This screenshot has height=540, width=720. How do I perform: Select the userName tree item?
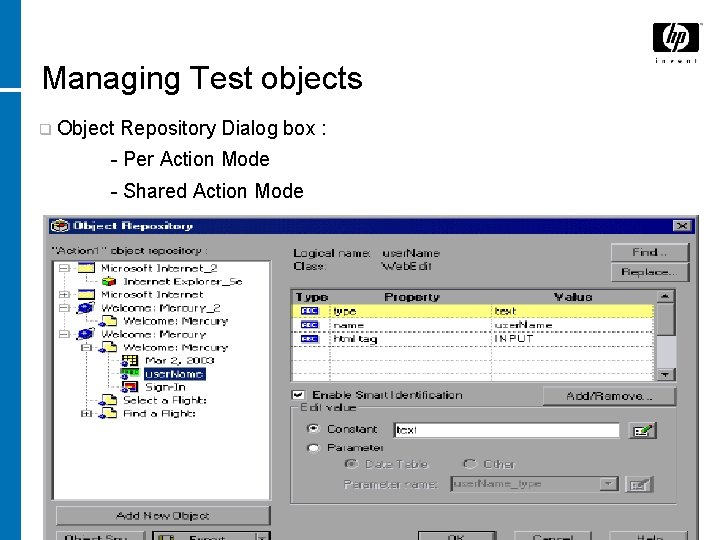[174, 374]
